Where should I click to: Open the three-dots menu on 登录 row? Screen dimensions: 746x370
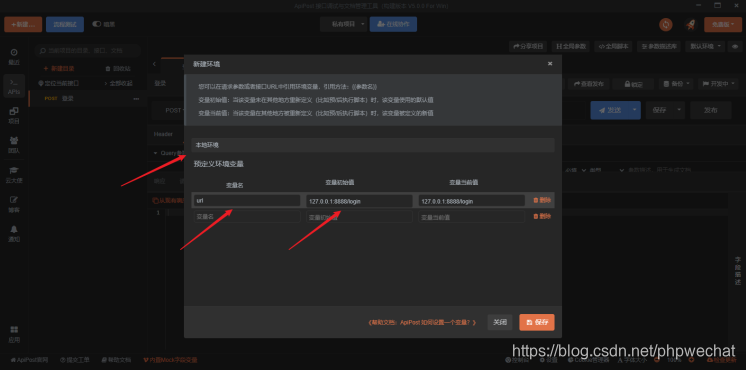tap(137, 99)
